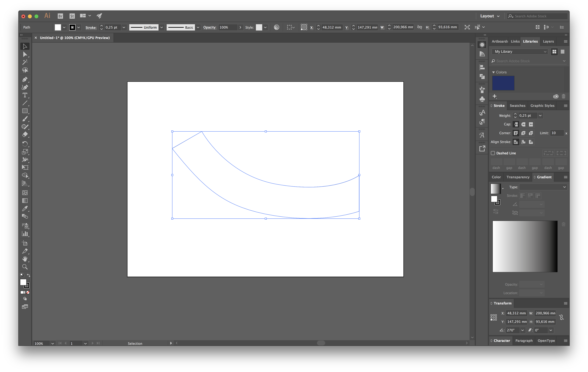Viewport: 588px width, 372px height.
Task: Click the Libraries panel header
Action: tap(530, 41)
